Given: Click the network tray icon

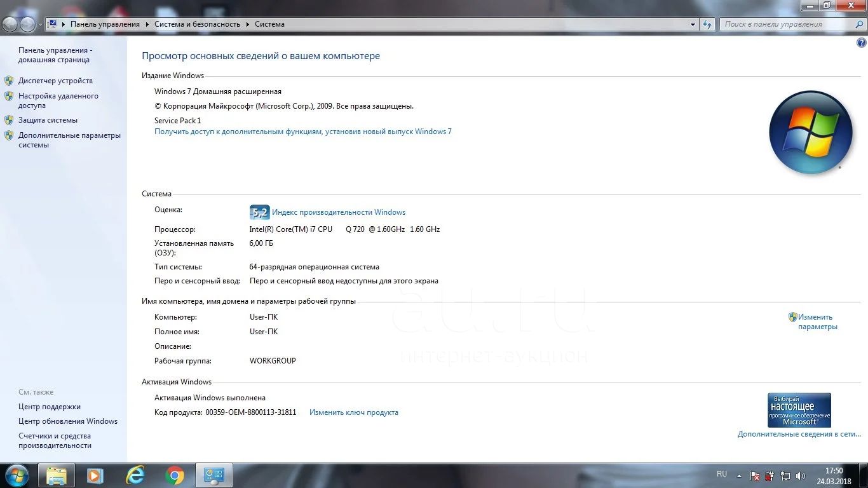Looking at the screenshot, I should click(x=785, y=475).
